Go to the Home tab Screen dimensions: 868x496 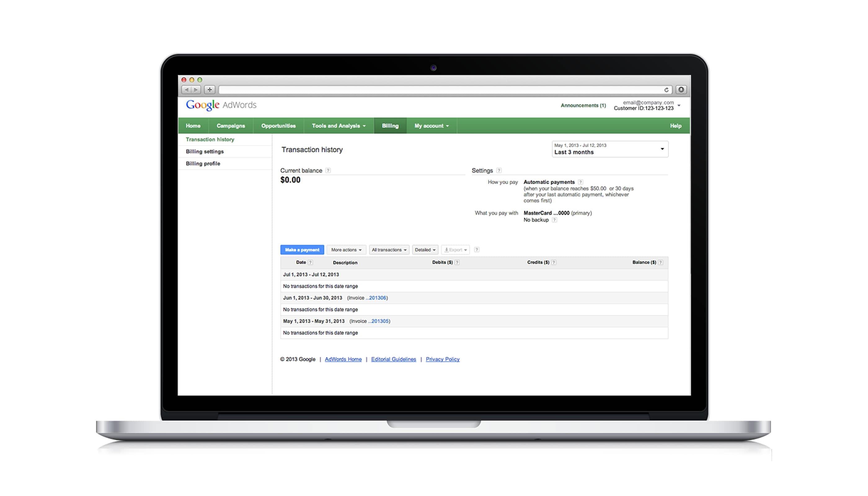[193, 126]
